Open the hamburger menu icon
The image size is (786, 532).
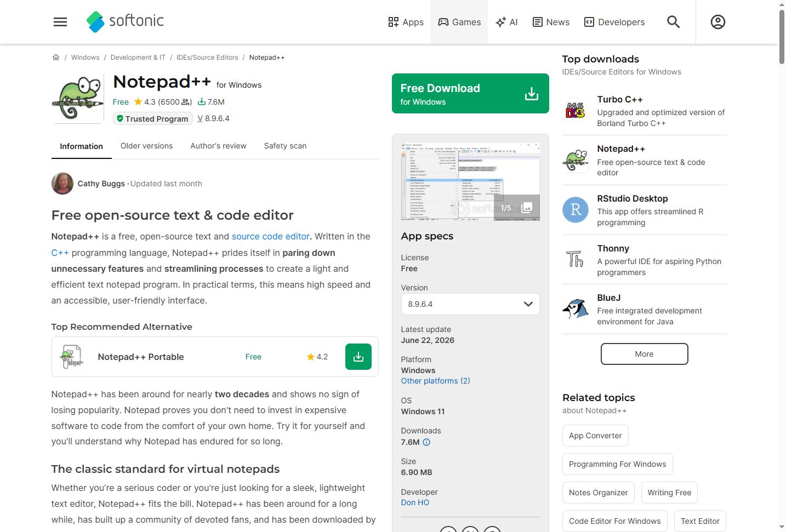60,22
